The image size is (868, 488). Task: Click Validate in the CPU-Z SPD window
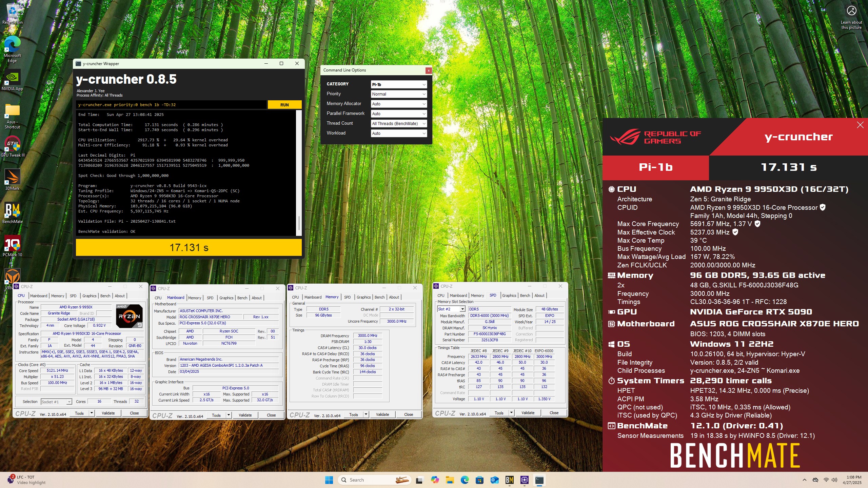click(528, 413)
